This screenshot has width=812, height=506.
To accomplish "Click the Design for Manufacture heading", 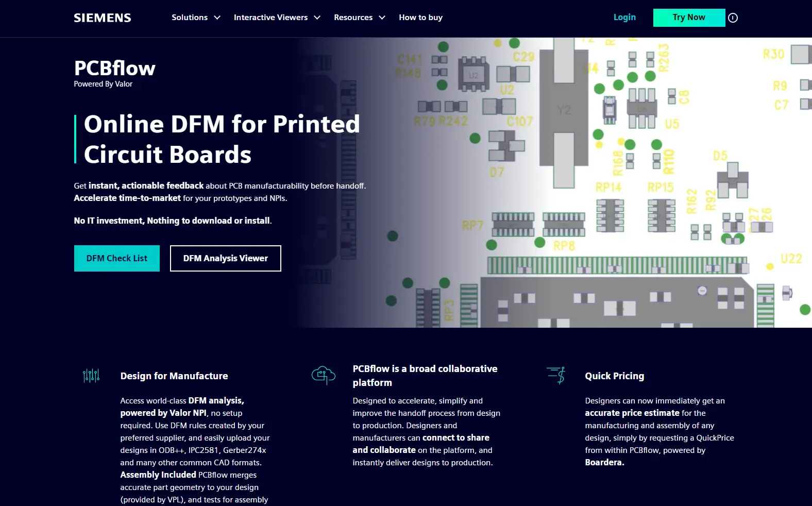I will click(x=174, y=376).
